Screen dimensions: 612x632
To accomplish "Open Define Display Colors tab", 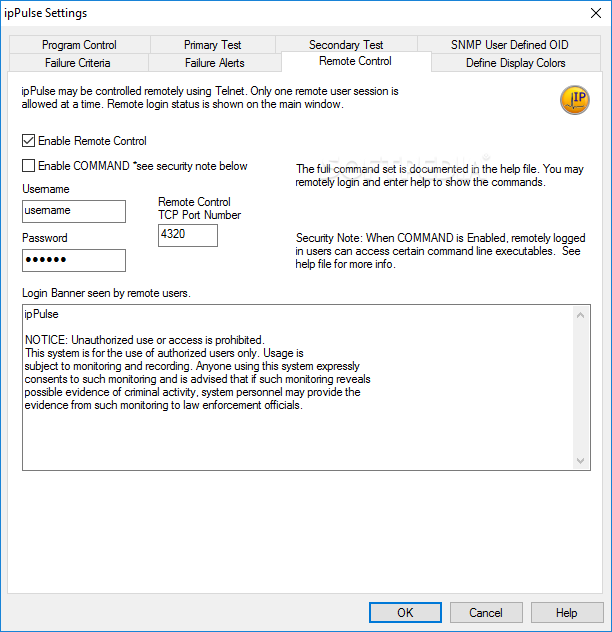I will click(x=516, y=63).
